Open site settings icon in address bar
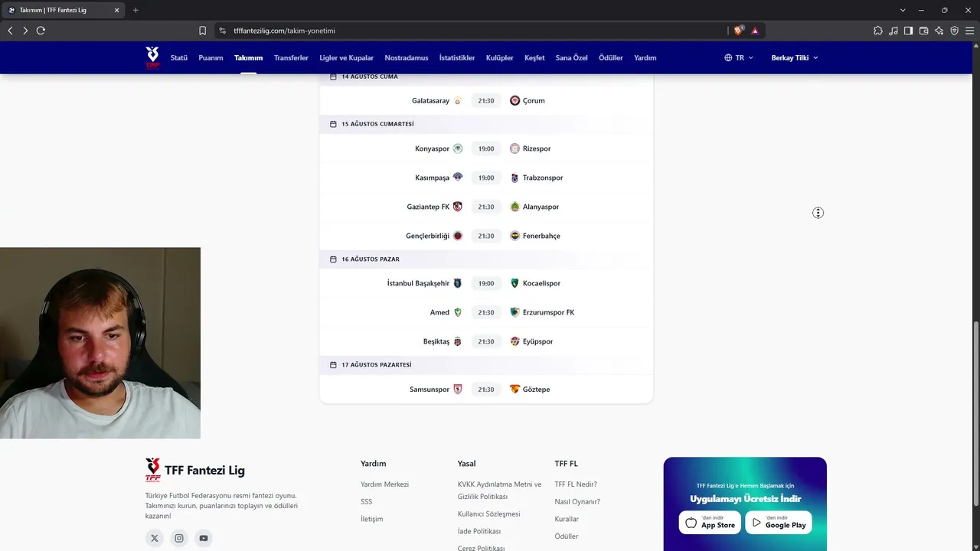 pos(222,31)
